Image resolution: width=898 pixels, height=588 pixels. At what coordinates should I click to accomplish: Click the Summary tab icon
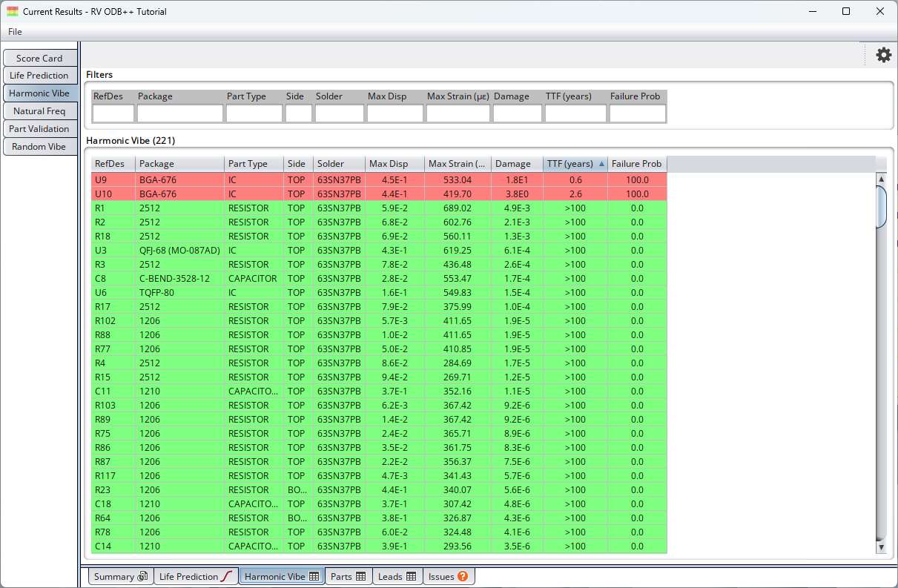coord(142,577)
